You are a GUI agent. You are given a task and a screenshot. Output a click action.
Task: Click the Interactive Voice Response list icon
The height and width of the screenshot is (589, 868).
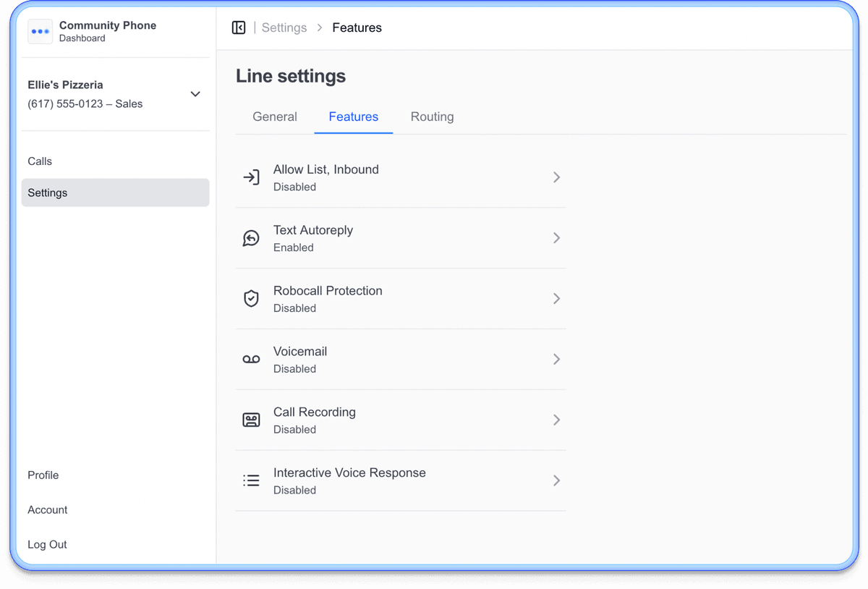pos(251,480)
